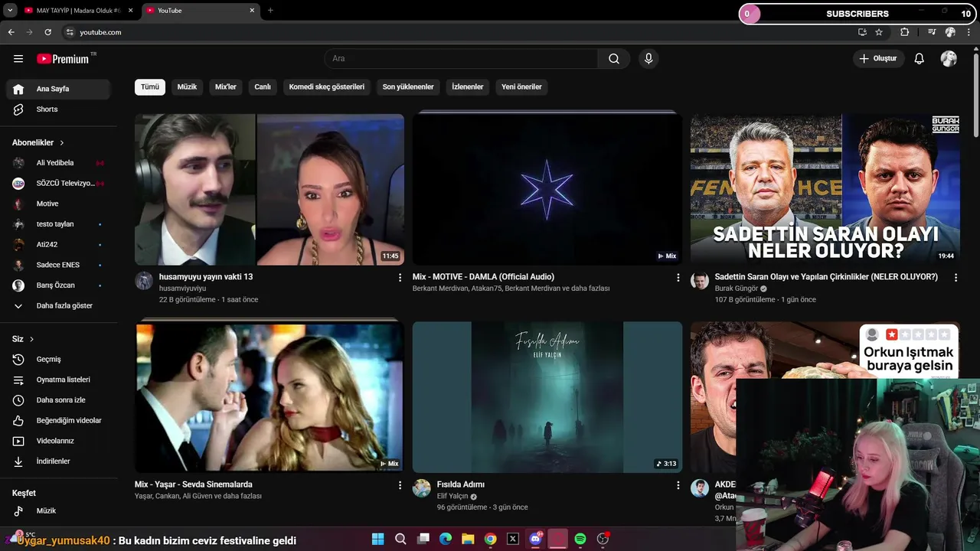Click the Oluştur create button
This screenshot has height=551, width=980.
coord(878,59)
